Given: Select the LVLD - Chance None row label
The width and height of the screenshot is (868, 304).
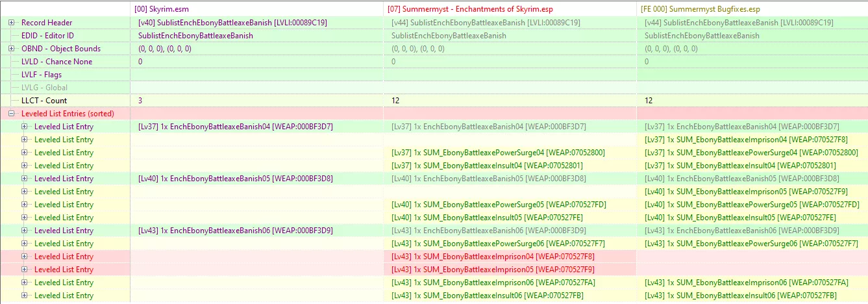Looking at the screenshot, I should (x=56, y=62).
